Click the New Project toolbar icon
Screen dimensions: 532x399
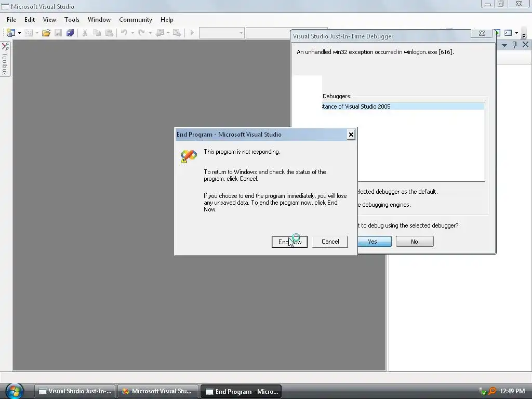point(11,33)
